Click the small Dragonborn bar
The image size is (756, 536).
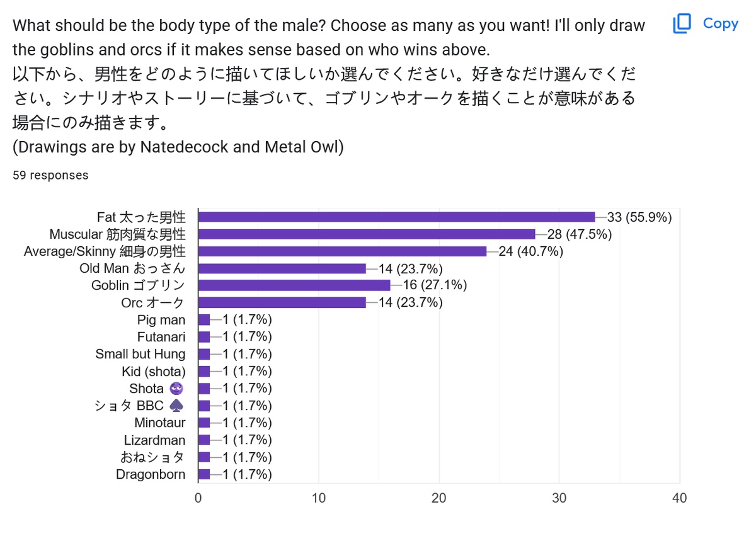(x=204, y=474)
